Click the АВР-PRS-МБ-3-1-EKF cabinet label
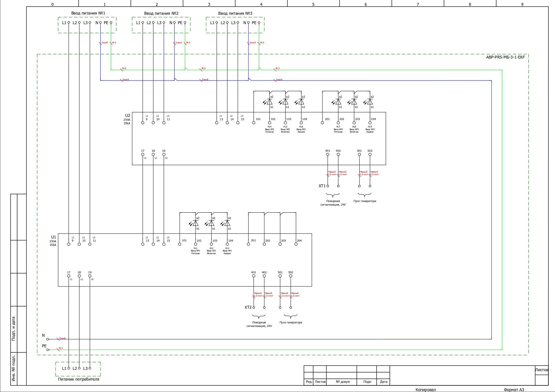The image size is (555, 392). pos(505,57)
